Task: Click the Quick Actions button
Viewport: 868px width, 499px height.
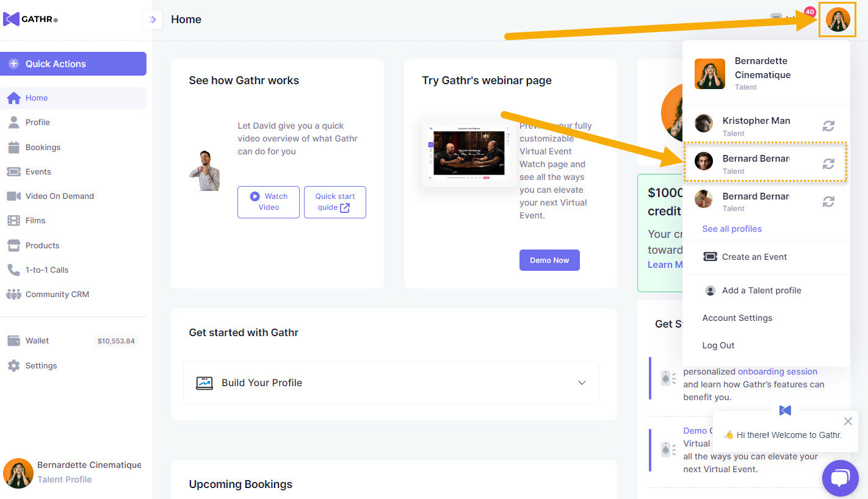Action: [73, 64]
